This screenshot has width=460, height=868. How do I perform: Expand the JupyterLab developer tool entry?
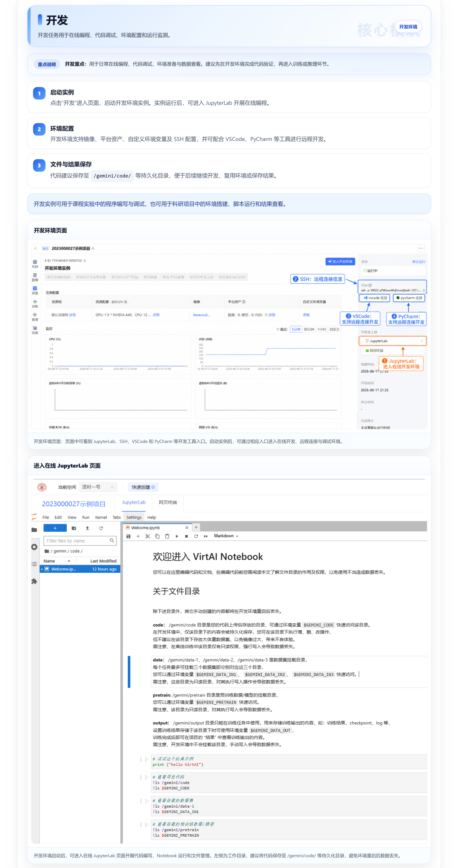(x=393, y=341)
